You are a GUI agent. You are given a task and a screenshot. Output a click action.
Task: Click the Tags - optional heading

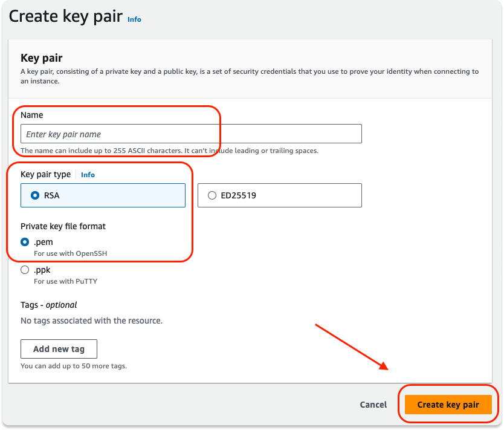coord(49,305)
